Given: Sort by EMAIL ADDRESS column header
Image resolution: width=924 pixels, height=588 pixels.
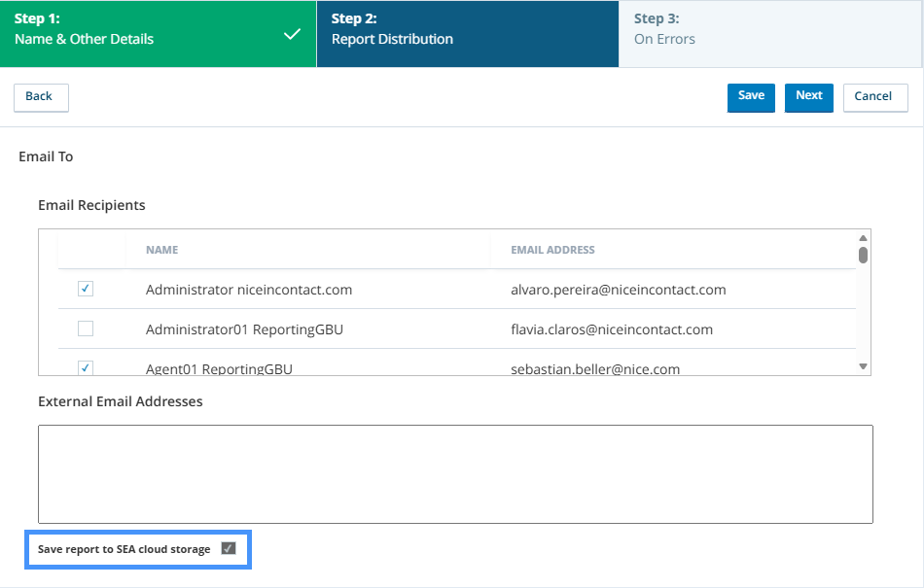Looking at the screenshot, I should click(552, 250).
